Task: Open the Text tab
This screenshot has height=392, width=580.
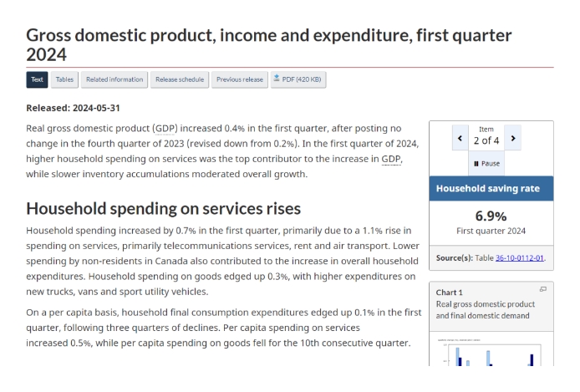Action: (x=37, y=79)
